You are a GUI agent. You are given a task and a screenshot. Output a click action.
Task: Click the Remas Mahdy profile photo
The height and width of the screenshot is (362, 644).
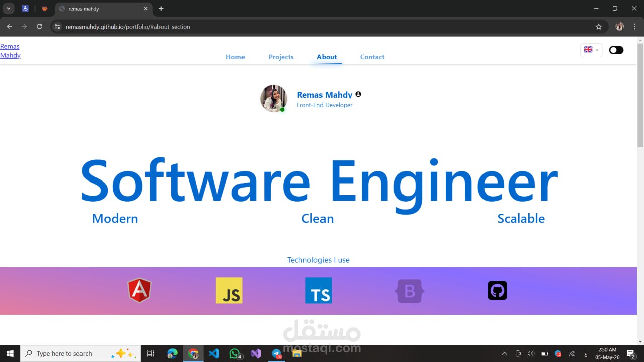pyautogui.click(x=273, y=98)
